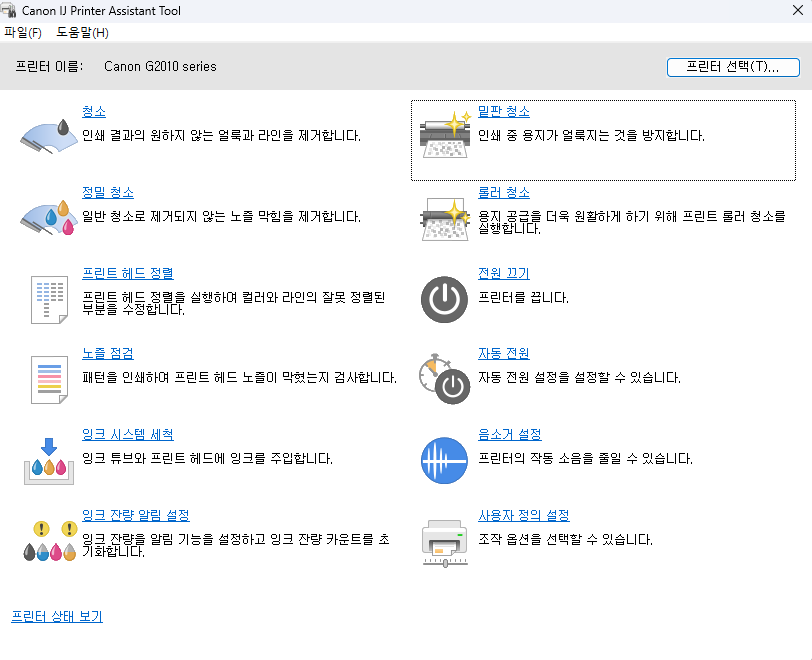Screen dimensions: 812x660
Task: Click the 노즐 점검 nozzle check pattern icon
Action: tap(49, 380)
